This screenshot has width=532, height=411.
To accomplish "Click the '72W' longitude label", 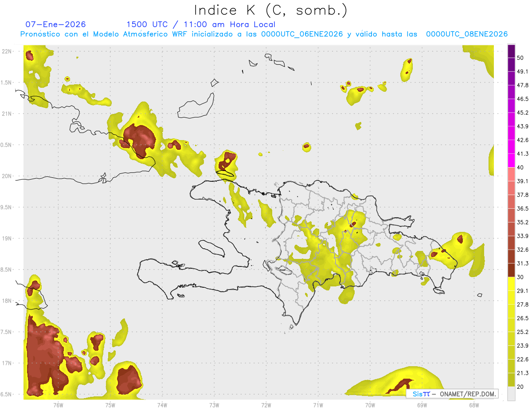I will [266, 405].
